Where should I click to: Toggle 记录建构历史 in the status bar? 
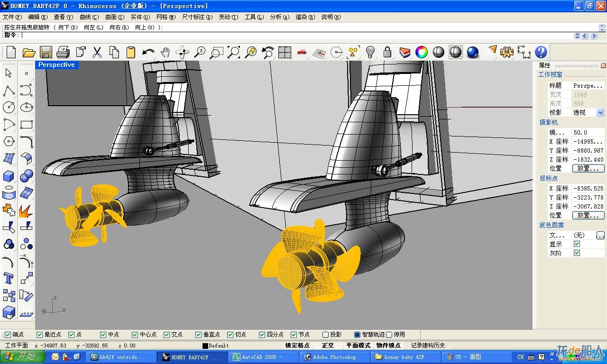(428, 346)
